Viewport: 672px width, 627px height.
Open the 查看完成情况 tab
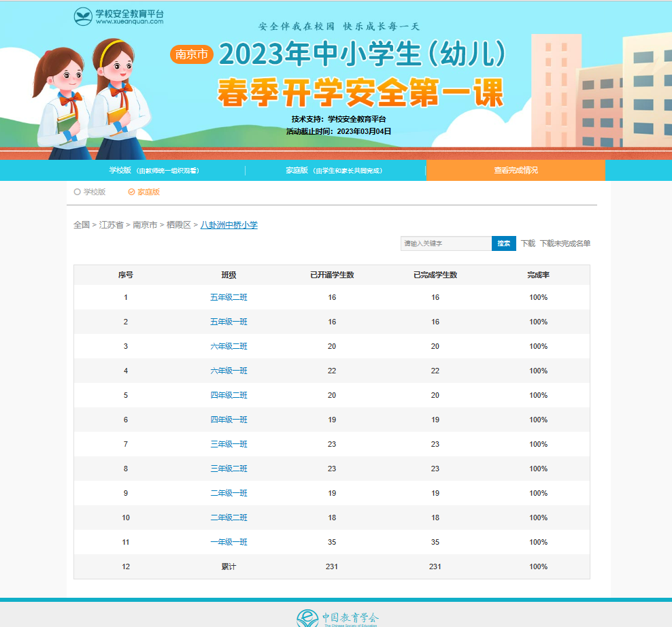point(516,171)
